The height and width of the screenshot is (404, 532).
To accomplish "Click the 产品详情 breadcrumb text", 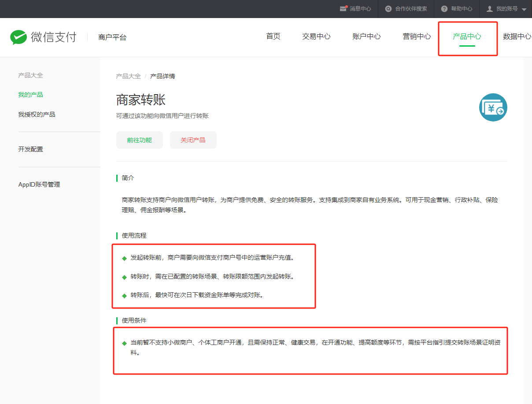I will click(x=163, y=76).
